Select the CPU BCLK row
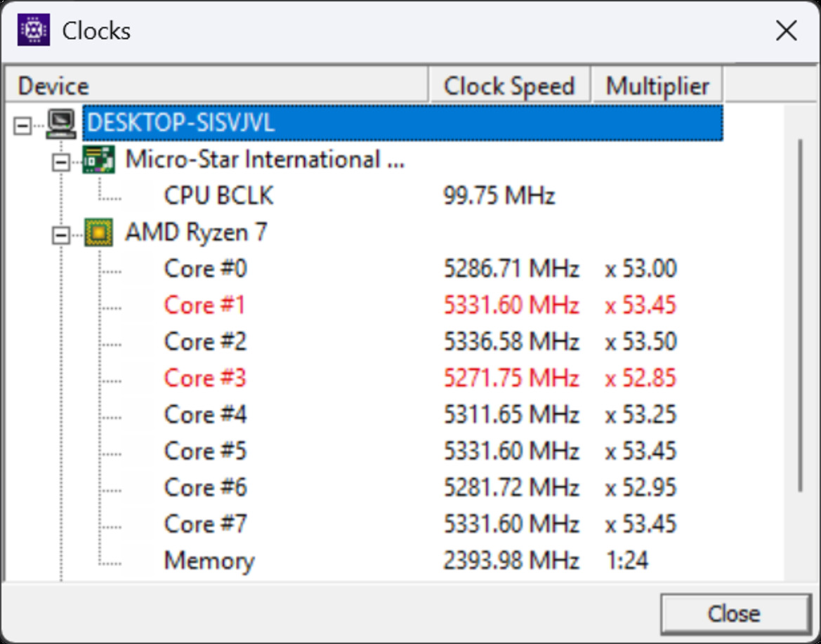 click(218, 196)
